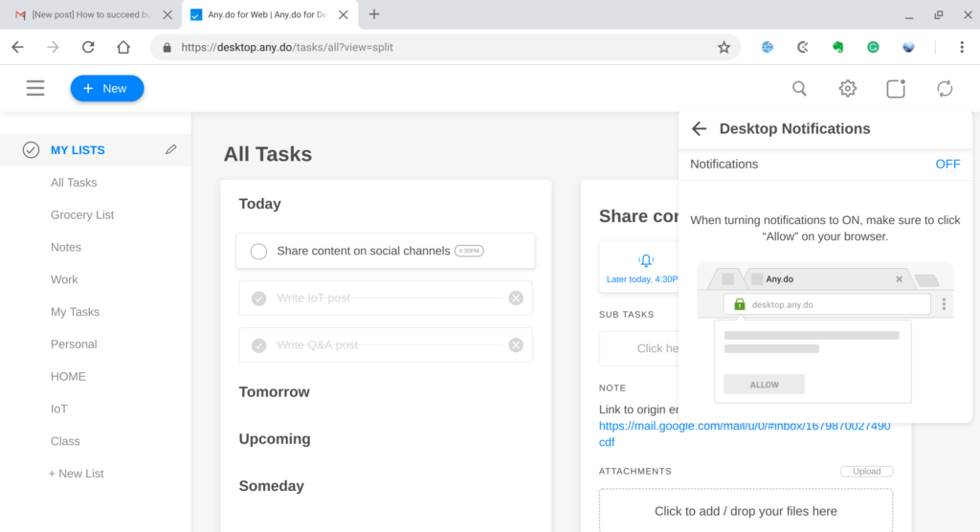Go back with Desktop Notifications arrow

[x=699, y=129]
